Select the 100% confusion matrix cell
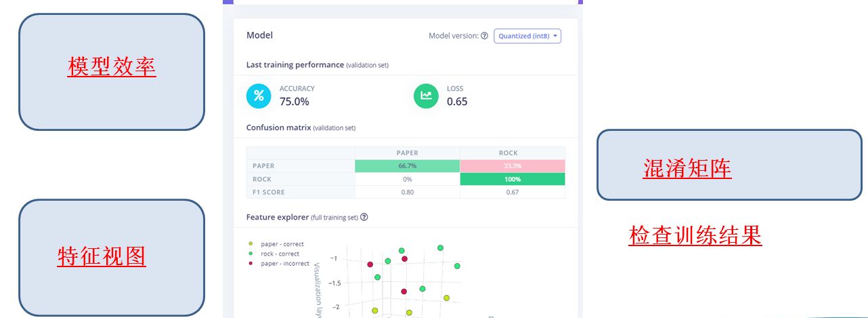Screen dimensions: 868x318 point(512,179)
